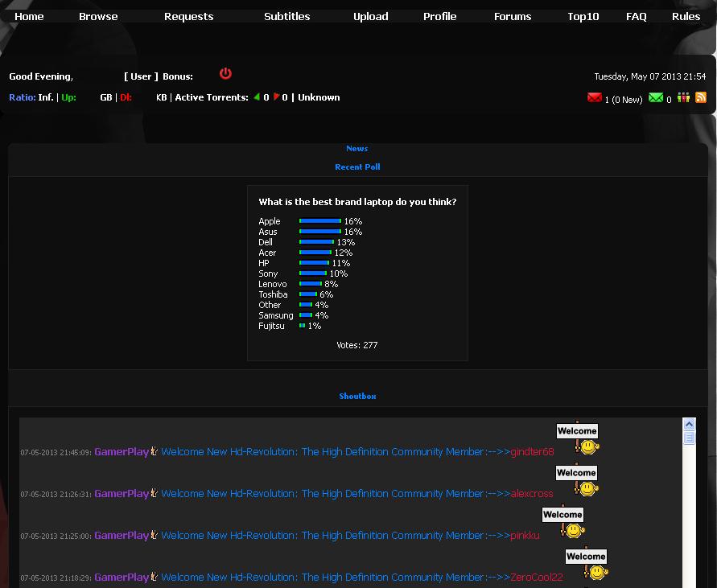This screenshot has height=588, width=717.
Task: Click the Dell 13% percentage value
Action: pos(346,242)
